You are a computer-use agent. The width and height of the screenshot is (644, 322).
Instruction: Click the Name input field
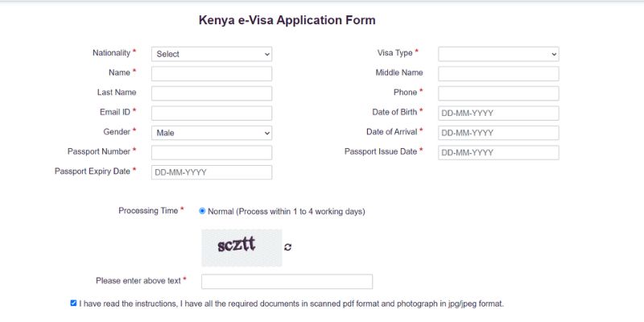click(x=211, y=73)
